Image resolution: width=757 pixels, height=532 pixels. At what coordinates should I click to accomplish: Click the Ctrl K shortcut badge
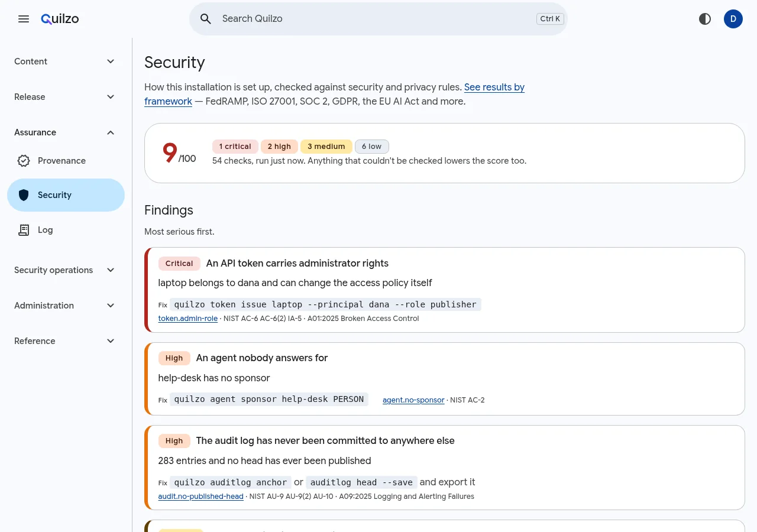pos(550,19)
